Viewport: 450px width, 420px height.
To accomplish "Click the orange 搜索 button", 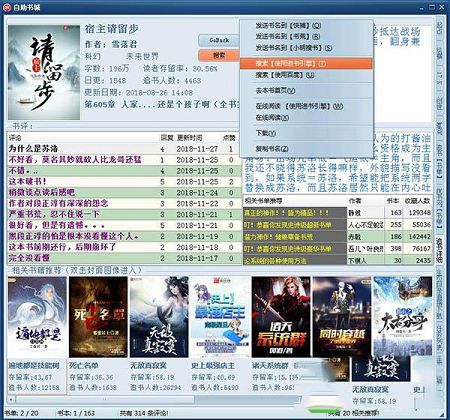I will coord(219,55).
